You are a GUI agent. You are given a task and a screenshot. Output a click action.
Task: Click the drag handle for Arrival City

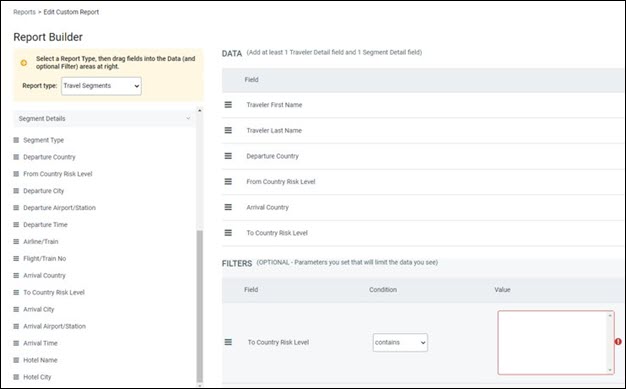(x=16, y=309)
